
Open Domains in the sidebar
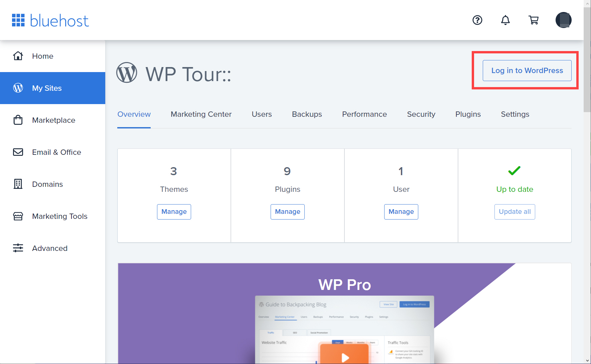click(52, 184)
